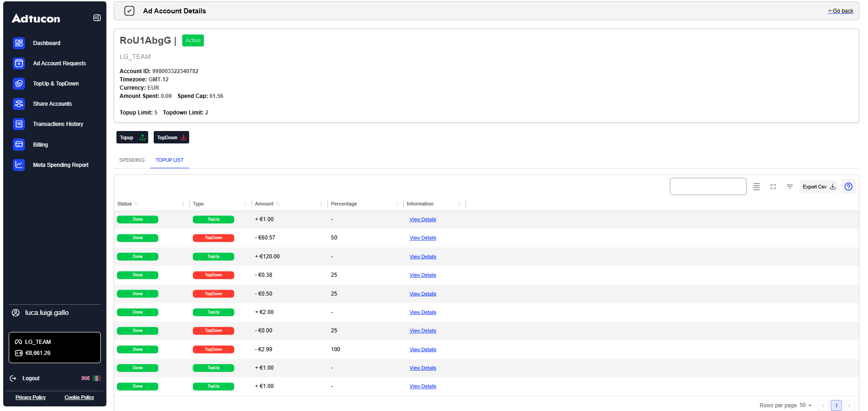This screenshot has width=868, height=411.
Task: Open the Meta Spending Report icon
Action: click(19, 165)
